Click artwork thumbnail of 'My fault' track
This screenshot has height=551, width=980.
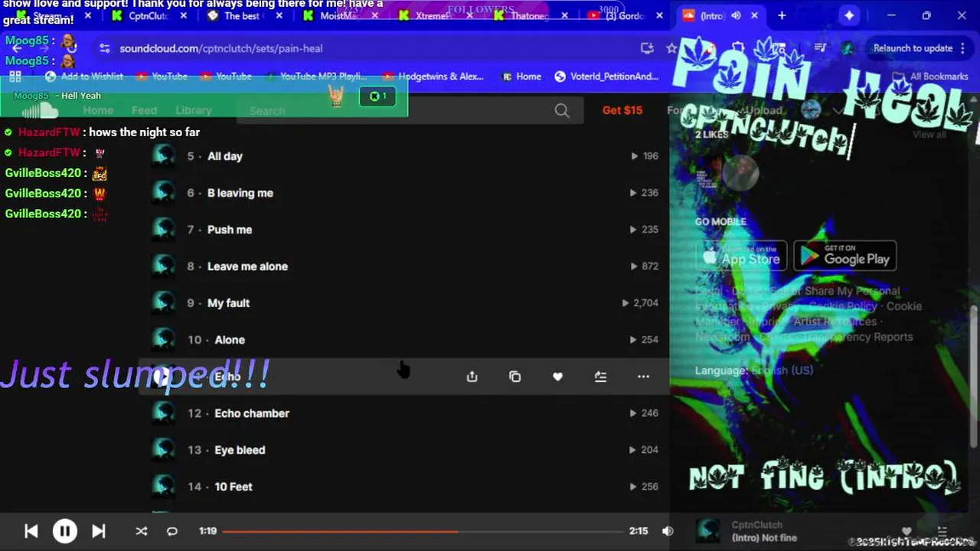pyautogui.click(x=162, y=303)
